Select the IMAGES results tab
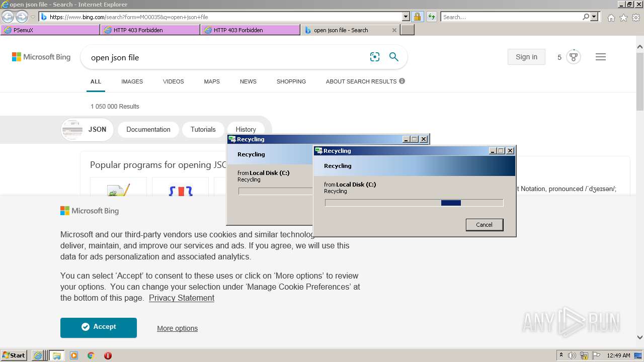Screen dimensions: 644x362 pos(132,81)
